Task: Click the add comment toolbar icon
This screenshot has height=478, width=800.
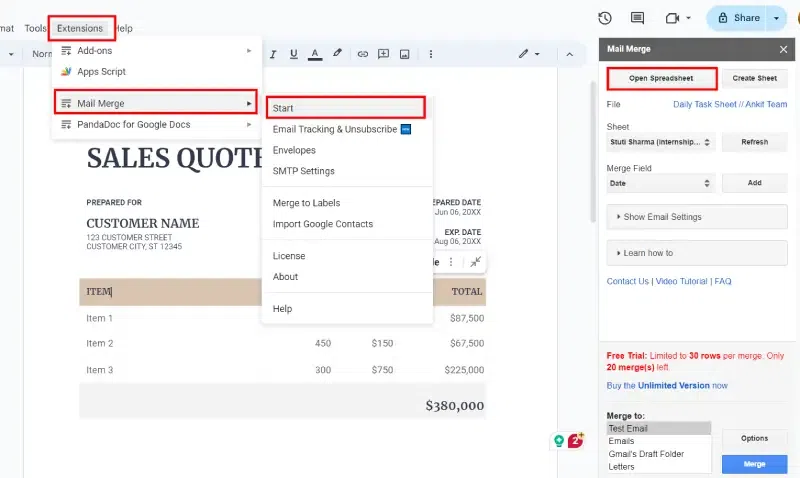Action: [383, 54]
